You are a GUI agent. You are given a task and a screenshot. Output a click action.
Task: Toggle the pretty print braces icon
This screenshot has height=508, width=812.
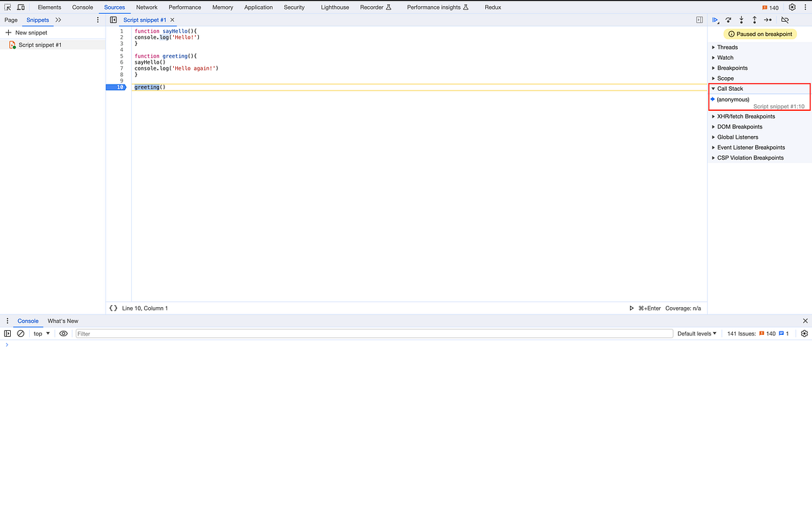pyautogui.click(x=113, y=308)
